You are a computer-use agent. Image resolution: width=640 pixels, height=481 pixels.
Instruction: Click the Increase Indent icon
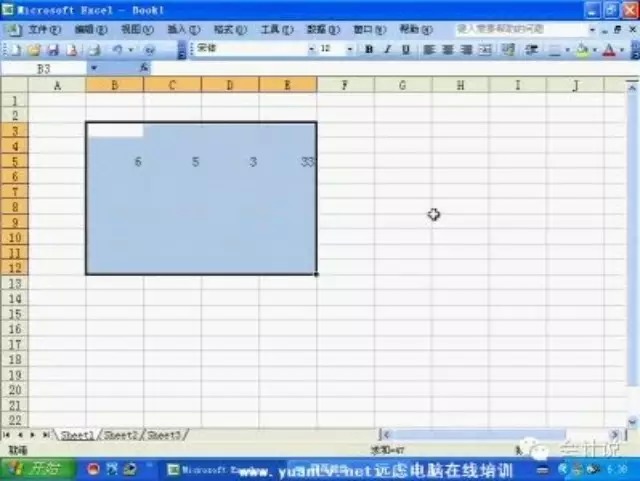tap(531, 49)
